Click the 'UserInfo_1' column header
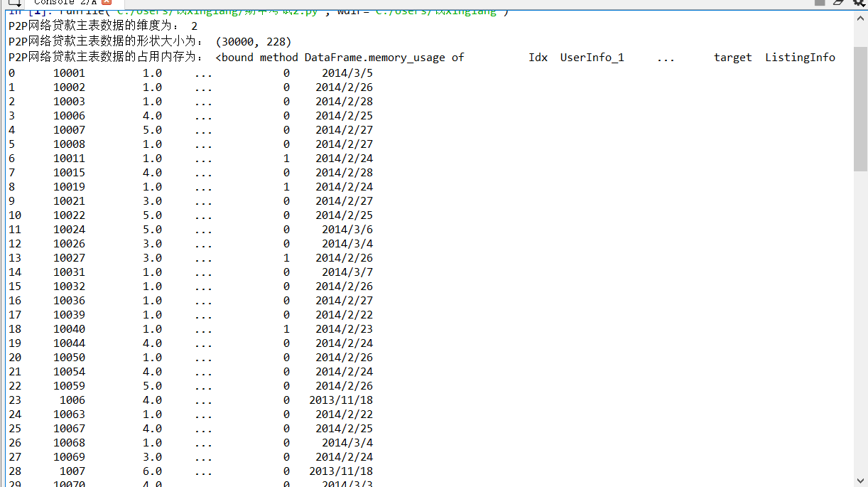This screenshot has height=487, width=868. 592,57
